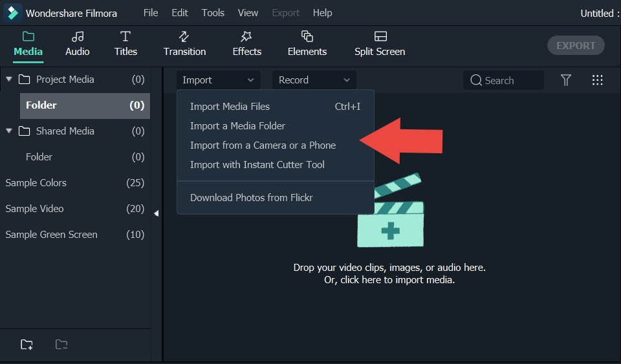This screenshot has height=364, width=621.
Task: Select Shared Media folder icon
Action: click(x=24, y=131)
